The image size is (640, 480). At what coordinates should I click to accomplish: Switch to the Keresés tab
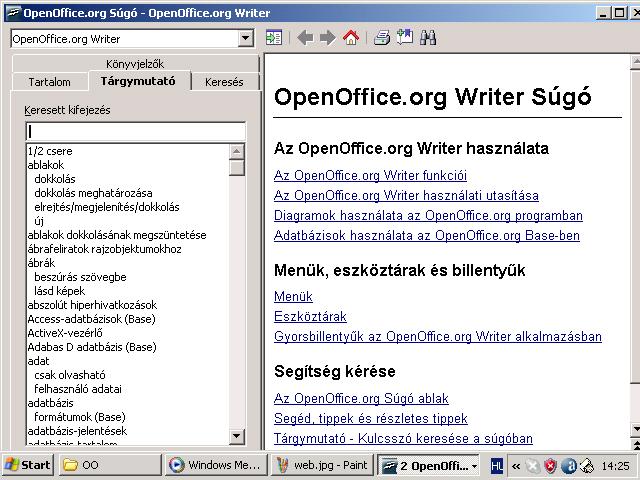tap(224, 82)
